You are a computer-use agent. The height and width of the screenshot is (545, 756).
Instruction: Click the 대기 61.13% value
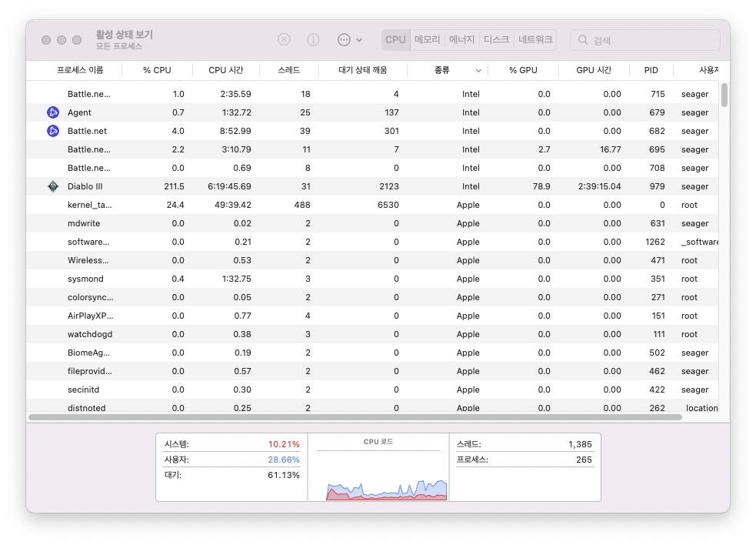[x=284, y=475]
